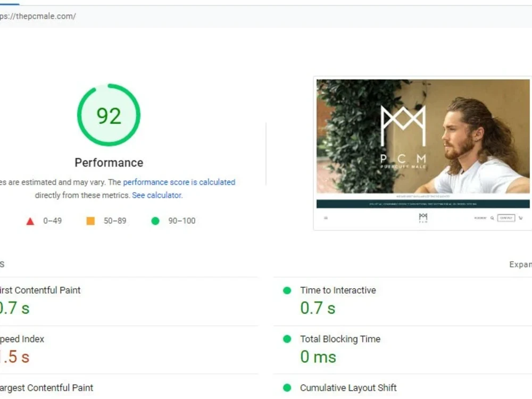Select the 'First Contentful Paint' metric label
This screenshot has width=532, height=399.
click(40, 290)
